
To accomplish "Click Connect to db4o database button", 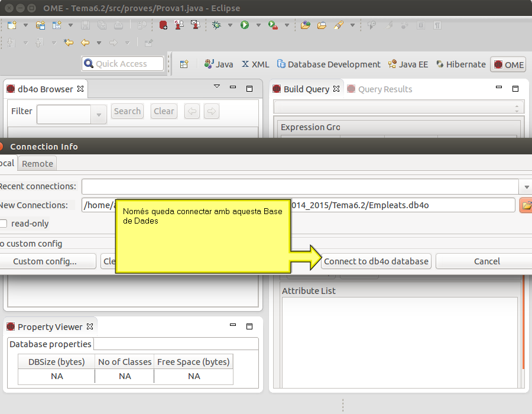I will click(376, 261).
